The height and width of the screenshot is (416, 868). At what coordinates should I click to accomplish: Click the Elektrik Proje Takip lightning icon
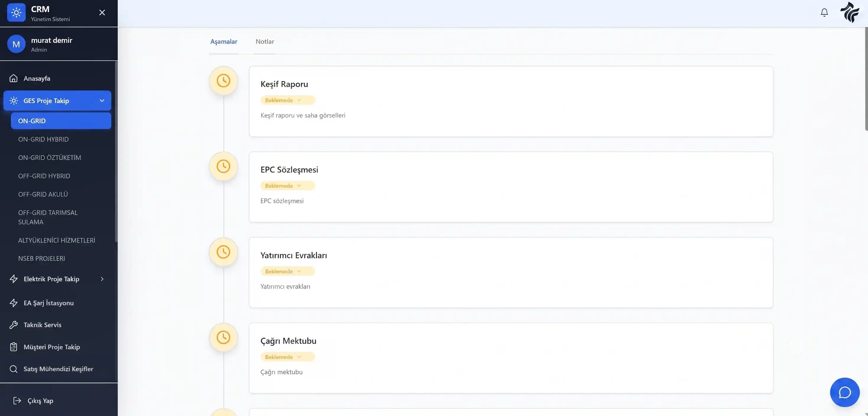point(14,279)
